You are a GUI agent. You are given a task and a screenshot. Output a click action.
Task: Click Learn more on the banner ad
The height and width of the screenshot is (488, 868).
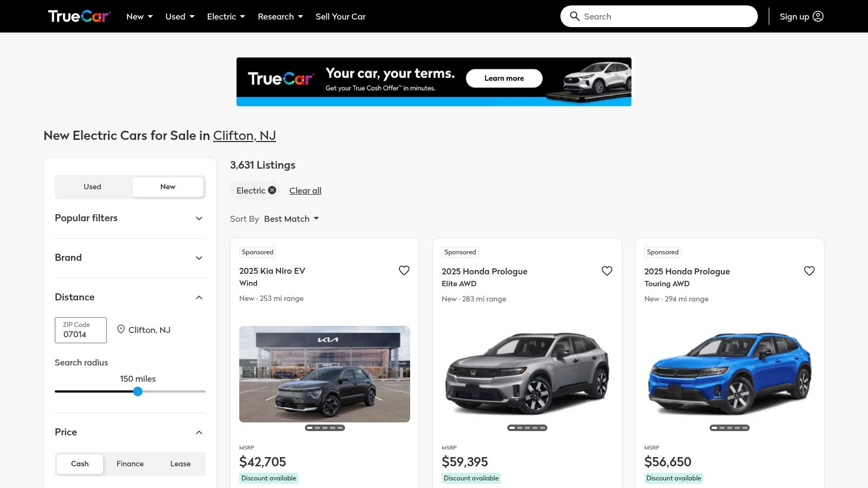pos(503,78)
